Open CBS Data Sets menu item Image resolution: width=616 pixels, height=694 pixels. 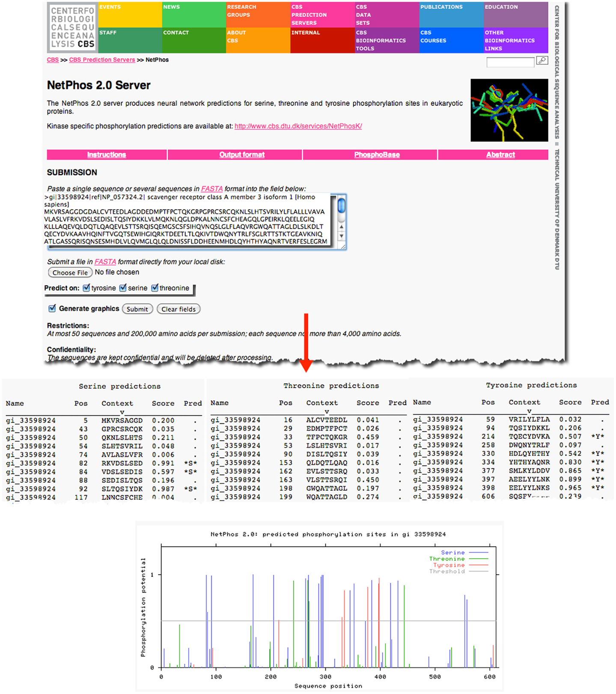pyautogui.click(x=387, y=15)
